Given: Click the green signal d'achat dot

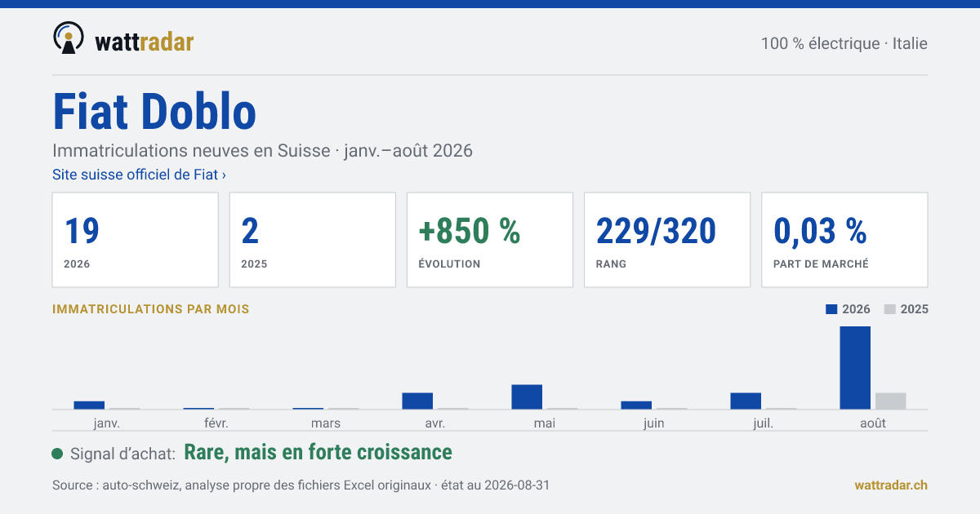Looking at the screenshot, I should (57, 454).
